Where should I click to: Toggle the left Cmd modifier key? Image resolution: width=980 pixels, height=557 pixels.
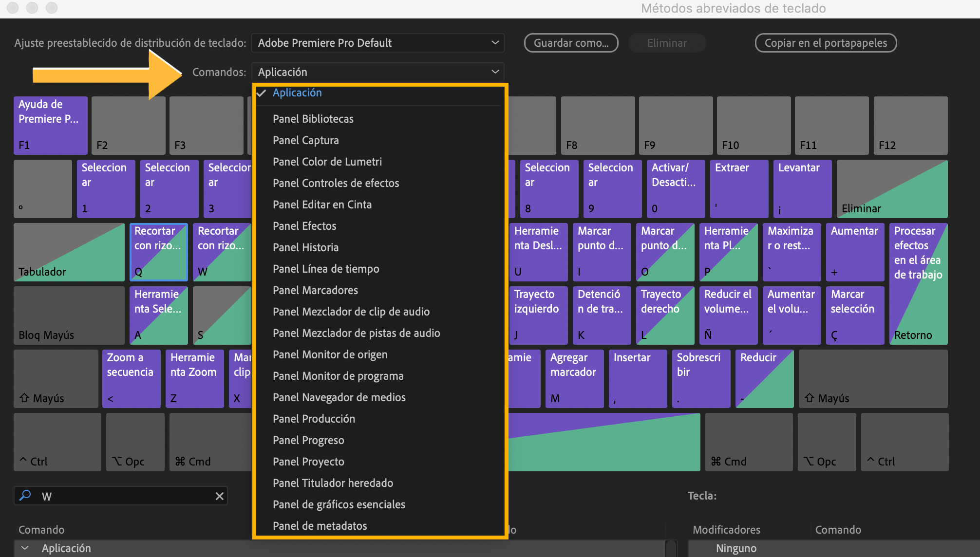pos(210,442)
